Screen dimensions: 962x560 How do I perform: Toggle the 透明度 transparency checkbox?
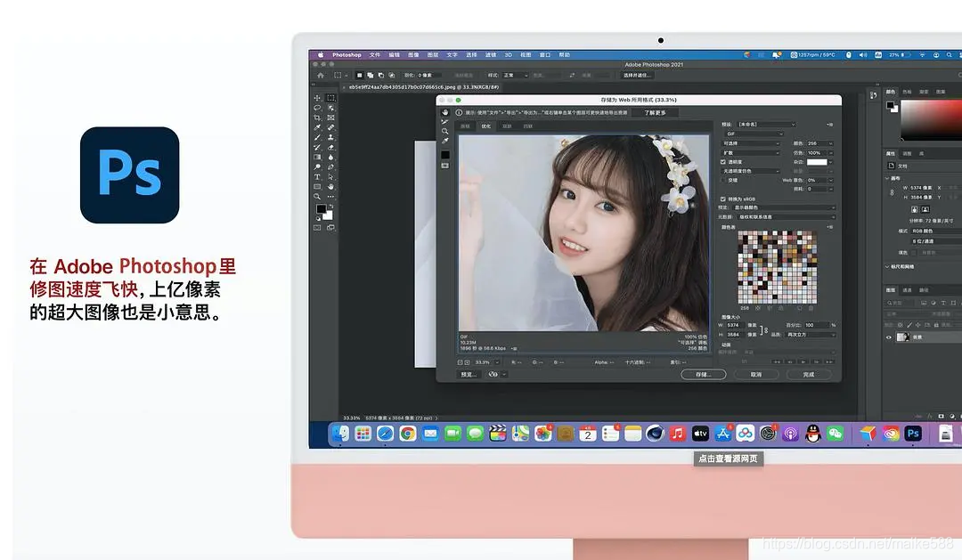coord(722,162)
